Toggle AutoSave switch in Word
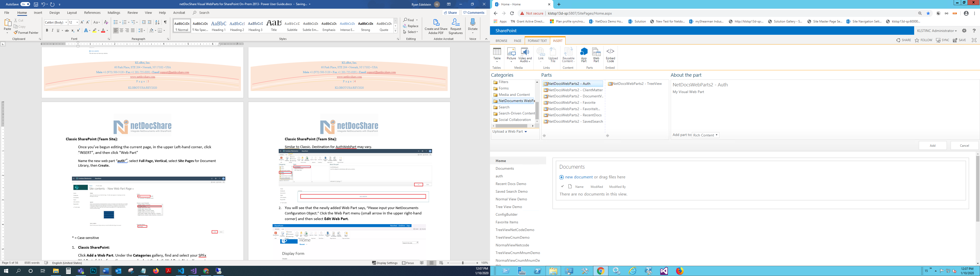 click(x=26, y=4)
